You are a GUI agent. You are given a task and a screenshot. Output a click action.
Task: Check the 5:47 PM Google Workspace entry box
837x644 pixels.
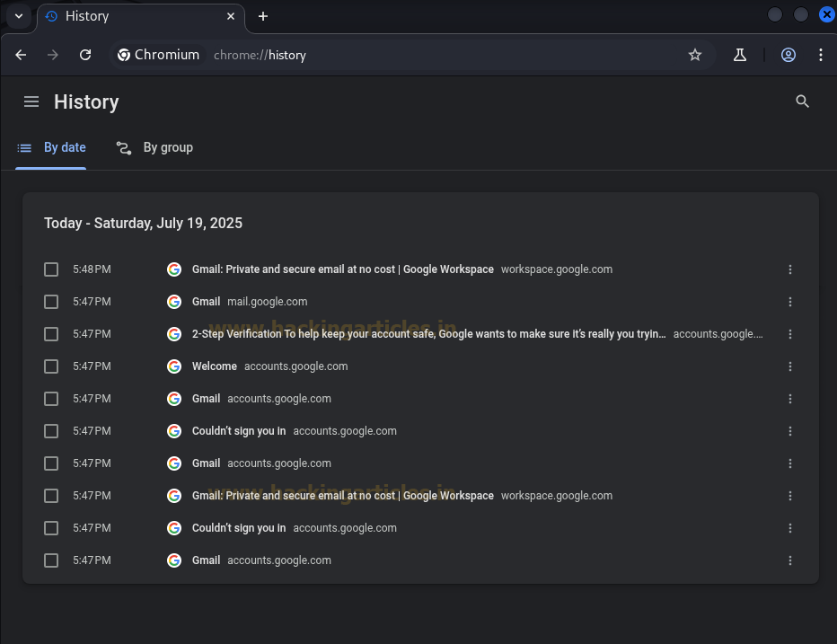coord(51,496)
